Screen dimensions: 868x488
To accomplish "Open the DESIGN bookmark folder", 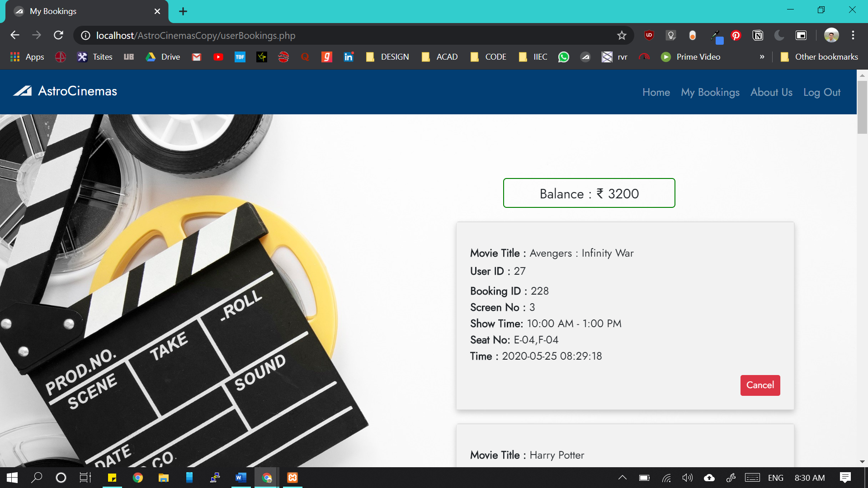I will 387,57.
